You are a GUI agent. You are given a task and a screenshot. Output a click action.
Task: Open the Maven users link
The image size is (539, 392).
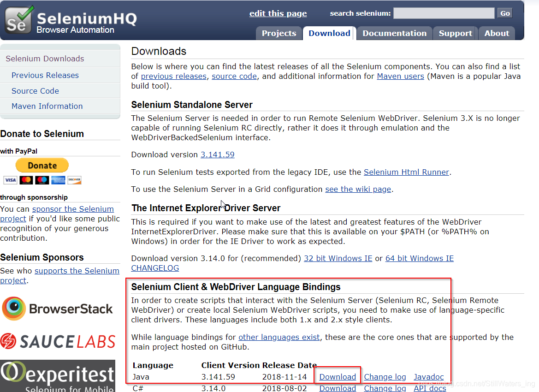tap(401, 77)
